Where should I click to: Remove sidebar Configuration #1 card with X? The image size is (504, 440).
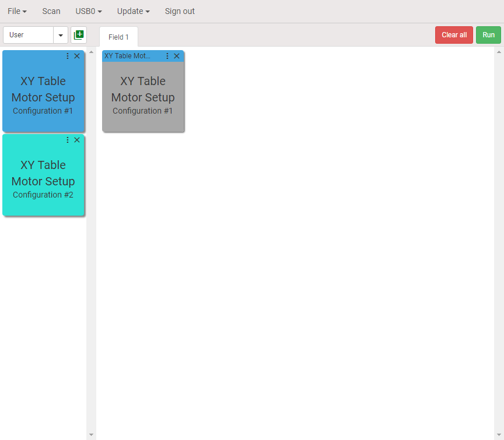pos(77,56)
